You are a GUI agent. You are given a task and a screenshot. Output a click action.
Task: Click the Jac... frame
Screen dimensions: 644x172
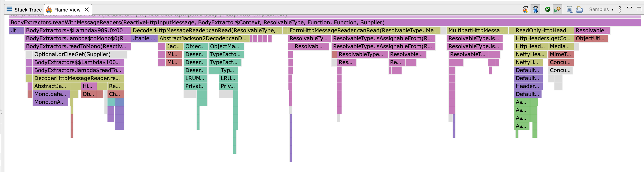tap(174, 46)
